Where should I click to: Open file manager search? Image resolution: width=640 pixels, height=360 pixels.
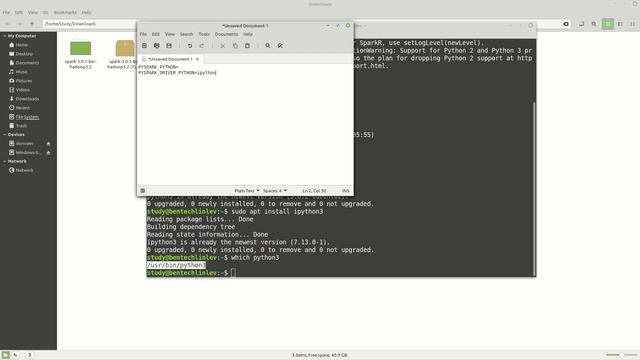pos(594,24)
